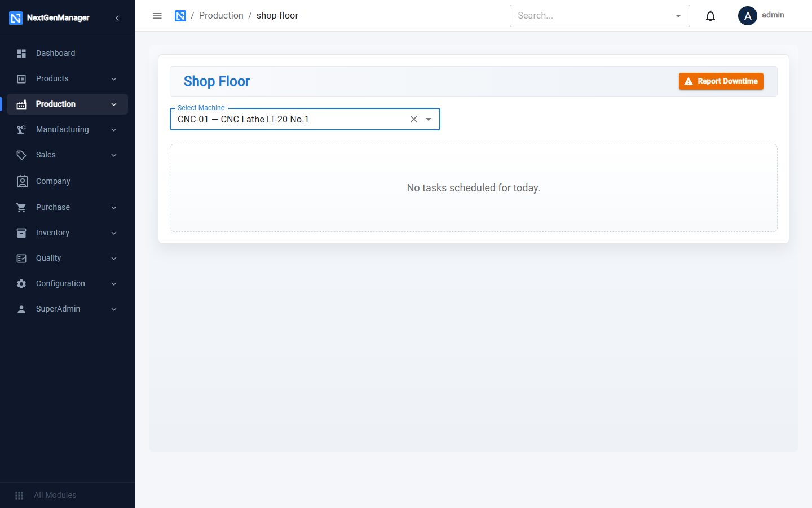This screenshot has width=812, height=508.
Task: Click the Manufacturing robot arm icon
Action: pos(21,129)
